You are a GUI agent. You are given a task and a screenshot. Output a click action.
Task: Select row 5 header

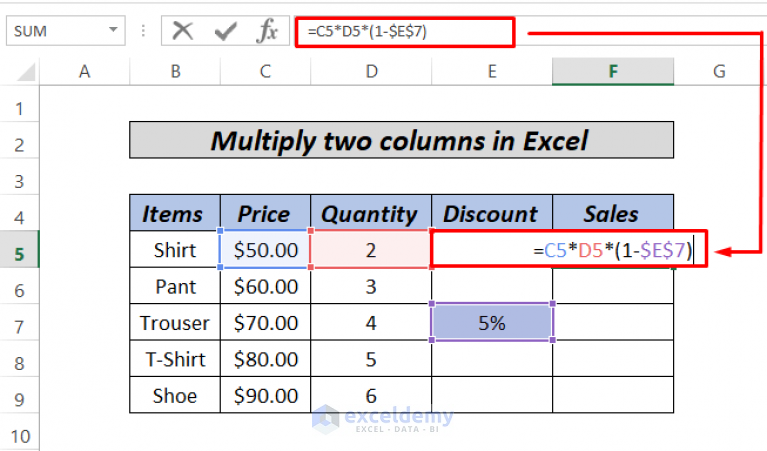point(19,251)
